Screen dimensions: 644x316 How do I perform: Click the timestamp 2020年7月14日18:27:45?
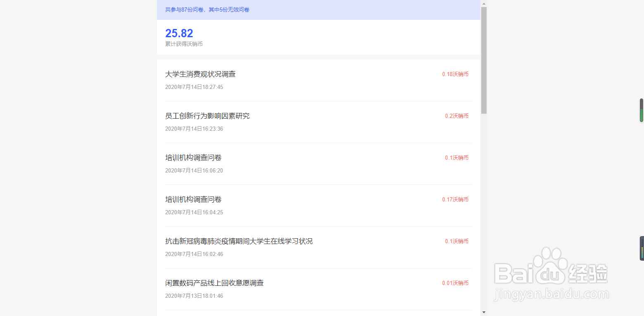(194, 87)
